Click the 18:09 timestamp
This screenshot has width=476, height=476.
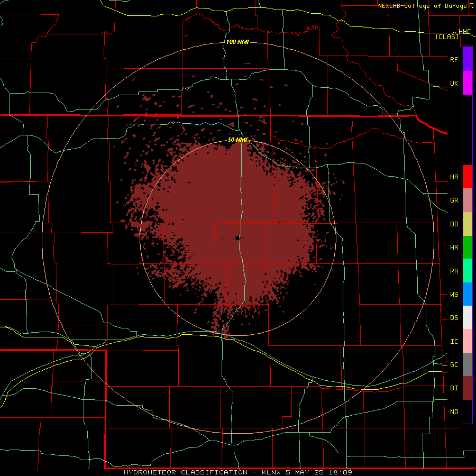click(x=341, y=472)
